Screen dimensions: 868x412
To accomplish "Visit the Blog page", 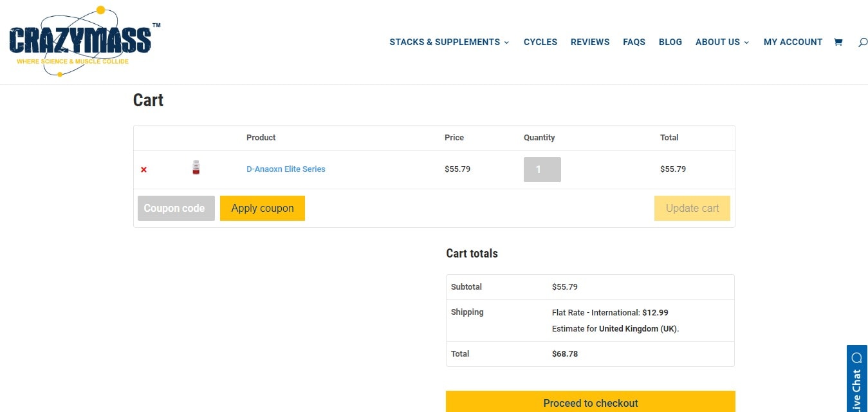I will pos(670,42).
